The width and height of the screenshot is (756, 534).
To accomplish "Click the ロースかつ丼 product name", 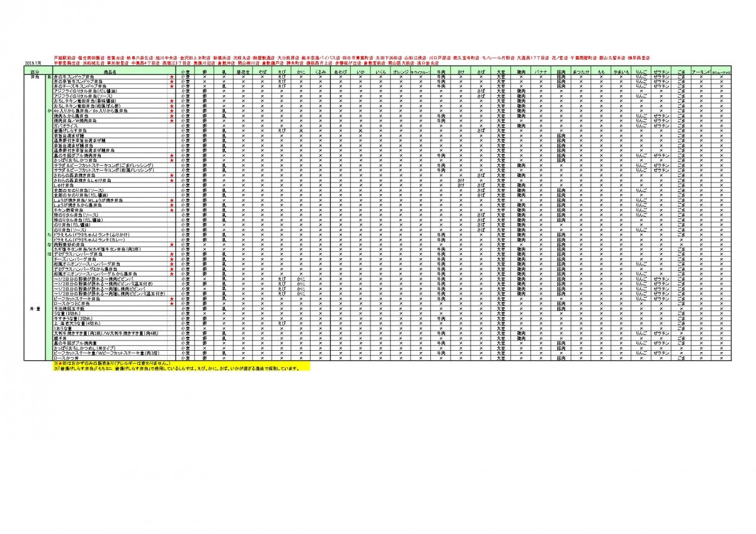I will coord(66,358).
